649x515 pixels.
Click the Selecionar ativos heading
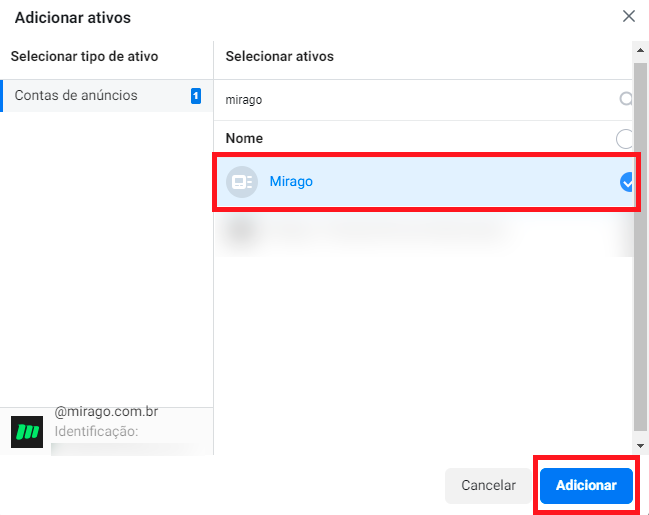[x=279, y=56]
